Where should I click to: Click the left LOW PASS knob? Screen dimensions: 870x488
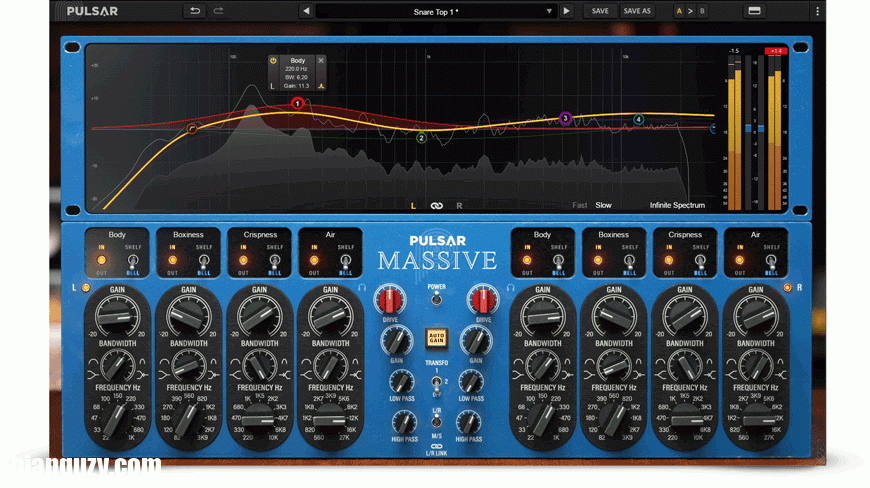coord(401,382)
